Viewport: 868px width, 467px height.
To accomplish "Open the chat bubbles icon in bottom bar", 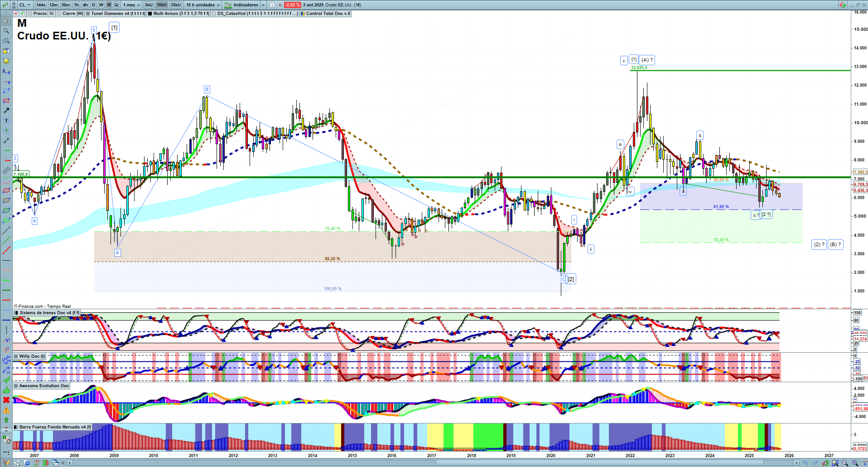I will pos(27,463).
